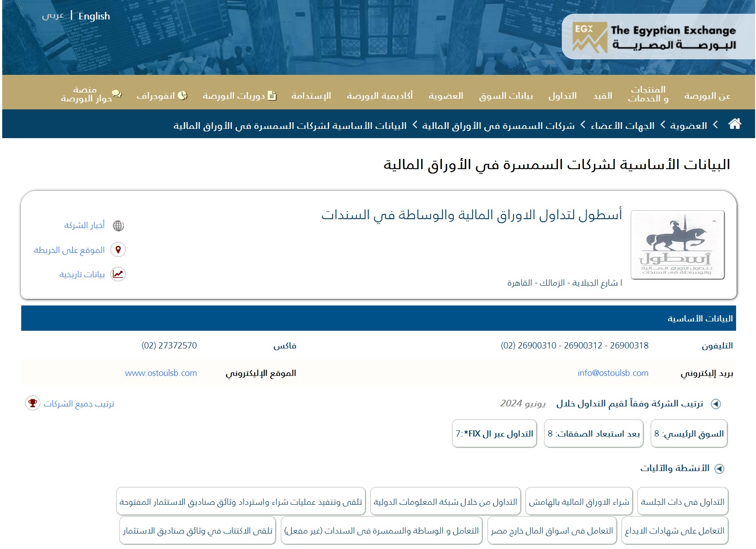This screenshot has height=549, width=756.
Task: Open the أكاديمية البورصة menu
Action: coord(380,96)
